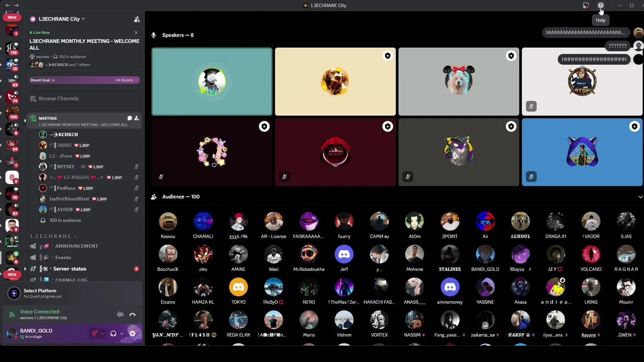Click the Select Platform quest card
644x362 pixels.
tap(72, 293)
